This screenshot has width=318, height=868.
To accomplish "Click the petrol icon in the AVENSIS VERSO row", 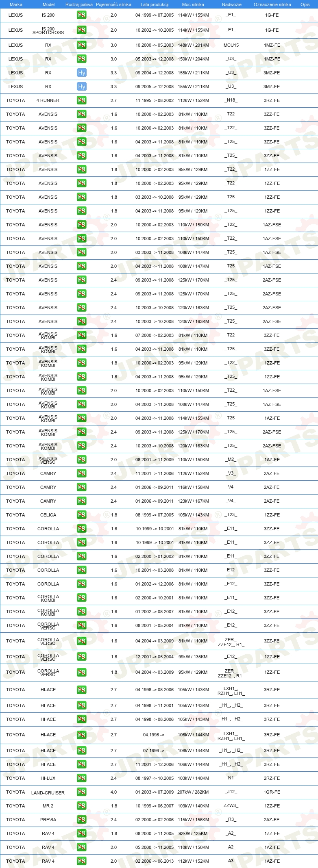I will pos(82,460).
